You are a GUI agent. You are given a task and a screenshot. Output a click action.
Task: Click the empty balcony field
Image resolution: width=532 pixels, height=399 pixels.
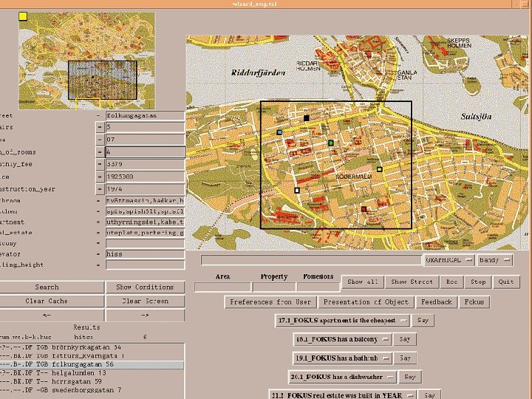click(x=146, y=243)
